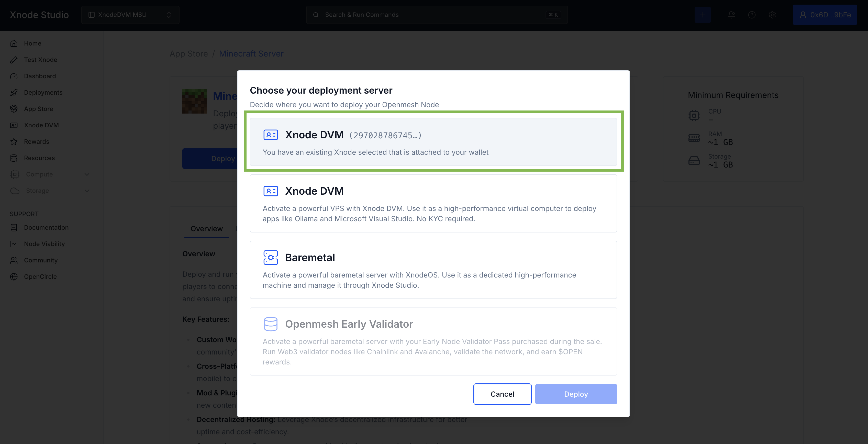This screenshot has width=868, height=444.
Task: Select existing Xnode DVM 297028786745 option
Action: pos(433,142)
